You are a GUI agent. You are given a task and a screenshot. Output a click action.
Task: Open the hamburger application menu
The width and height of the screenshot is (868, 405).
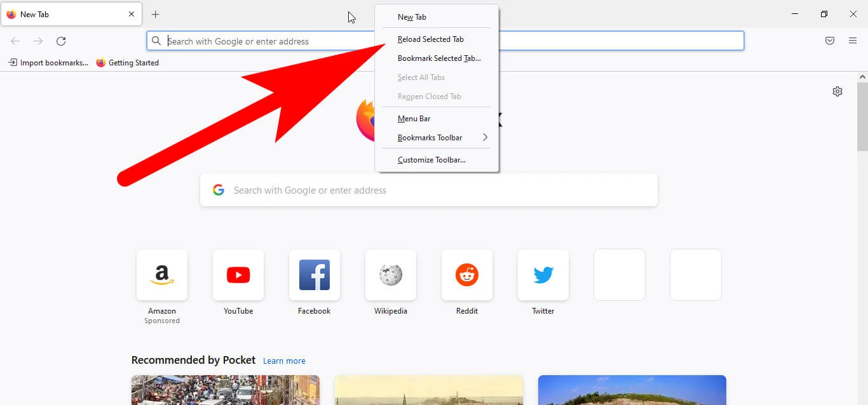coord(853,41)
